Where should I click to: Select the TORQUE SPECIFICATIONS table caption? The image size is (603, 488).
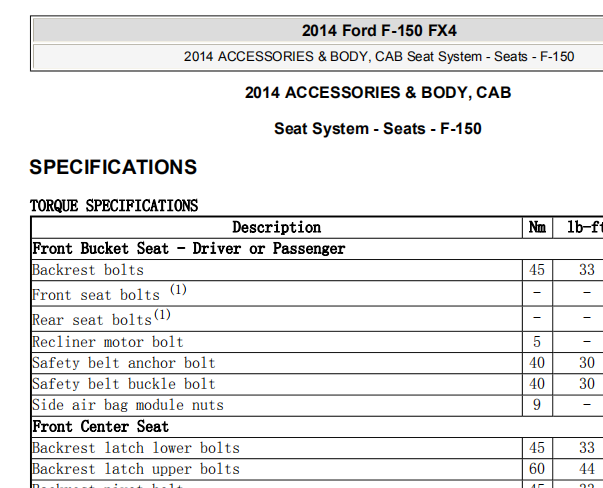[114, 206]
